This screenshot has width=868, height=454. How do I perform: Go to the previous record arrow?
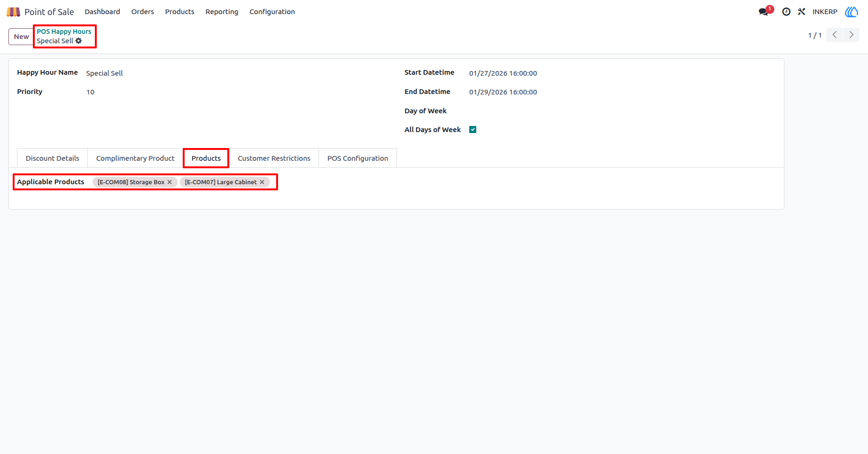(x=835, y=35)
